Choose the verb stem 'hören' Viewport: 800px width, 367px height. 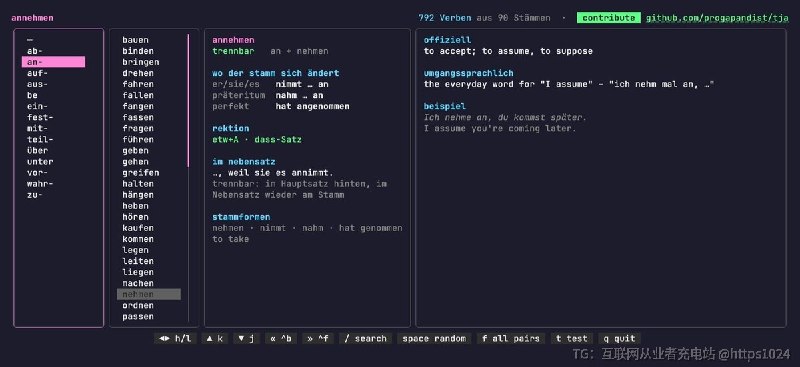(x=135, y=217)
